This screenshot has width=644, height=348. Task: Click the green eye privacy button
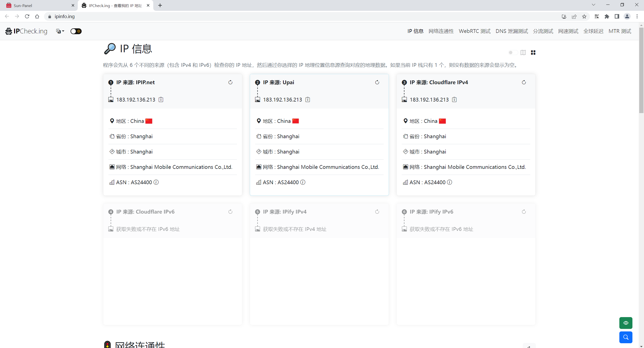(626, 323)
